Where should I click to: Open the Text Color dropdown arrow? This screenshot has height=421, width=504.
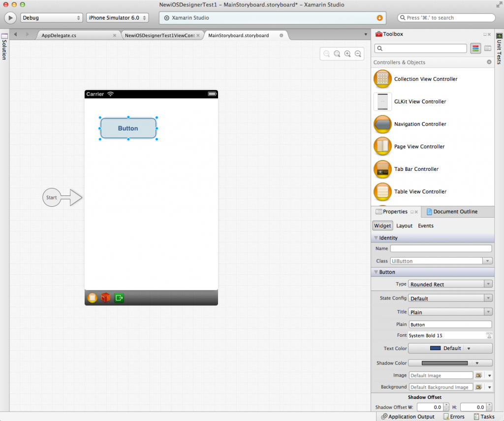[469, 349]
